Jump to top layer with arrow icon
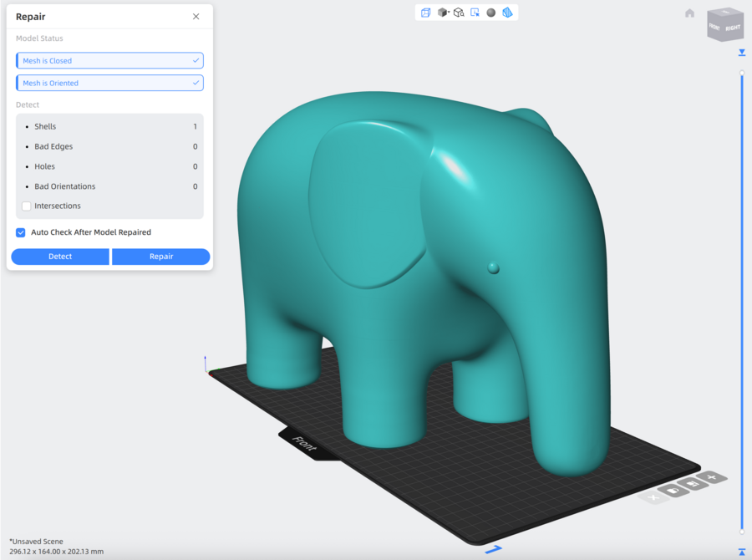The width and height of the screenshot is (752, 560). pos(741,53)
